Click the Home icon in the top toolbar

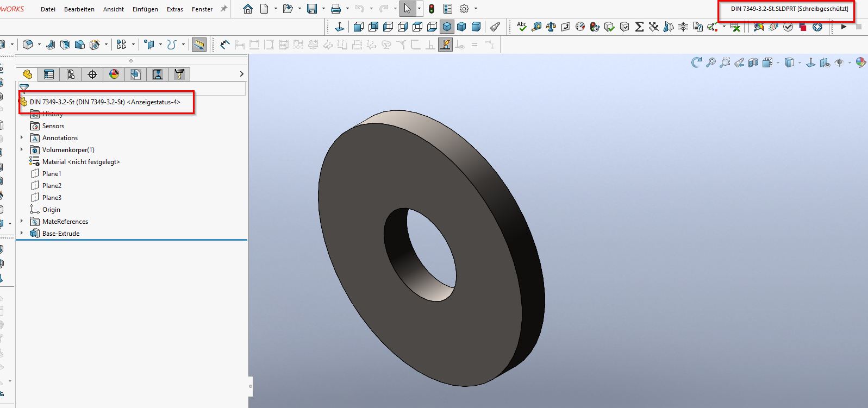[248, 9]
